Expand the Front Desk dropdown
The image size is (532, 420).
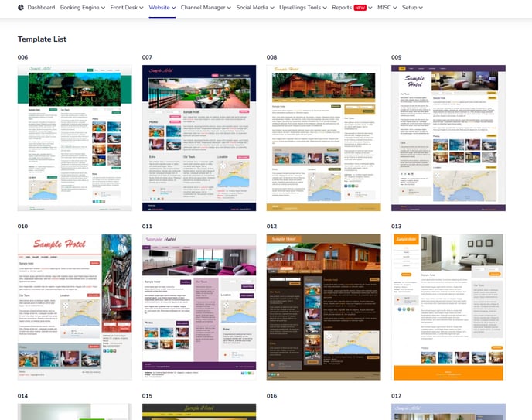coord(127,8)
